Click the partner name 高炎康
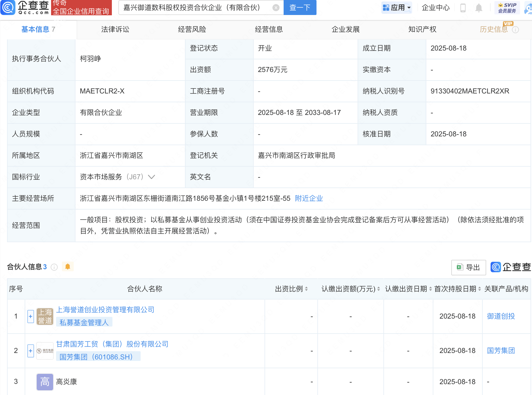This screenshot has height=395, width=532. point(67,382)
